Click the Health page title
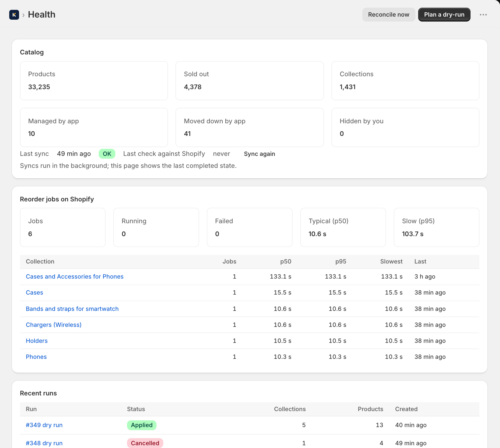 coord(42,14)
